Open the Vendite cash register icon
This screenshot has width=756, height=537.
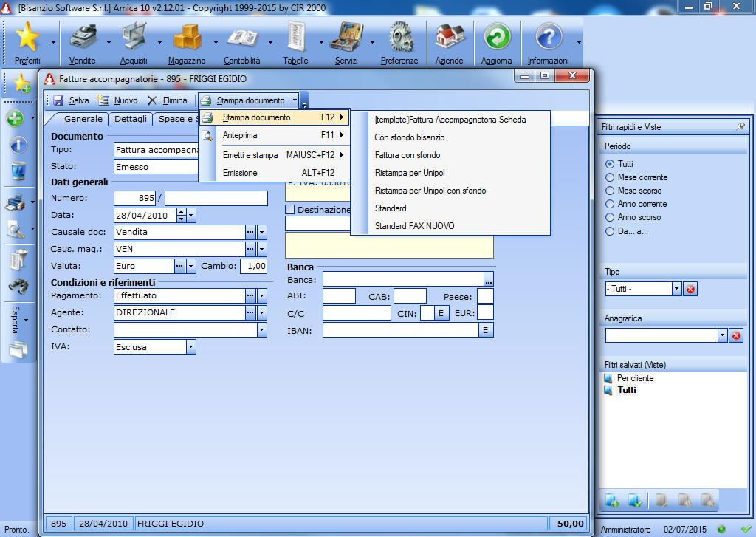83,38
